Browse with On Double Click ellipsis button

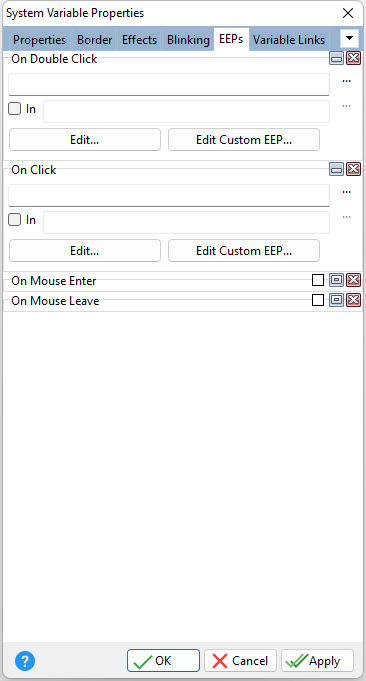pos(346,81)
